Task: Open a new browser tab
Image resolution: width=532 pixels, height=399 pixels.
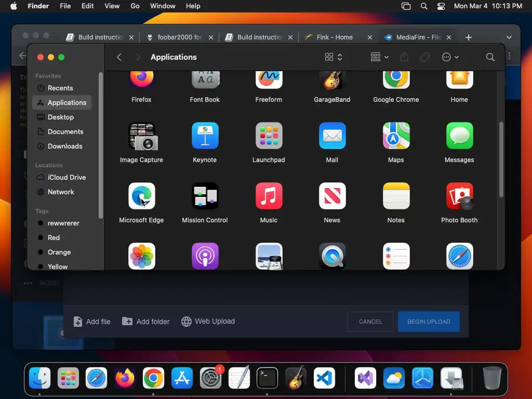Action: [468, 37]
